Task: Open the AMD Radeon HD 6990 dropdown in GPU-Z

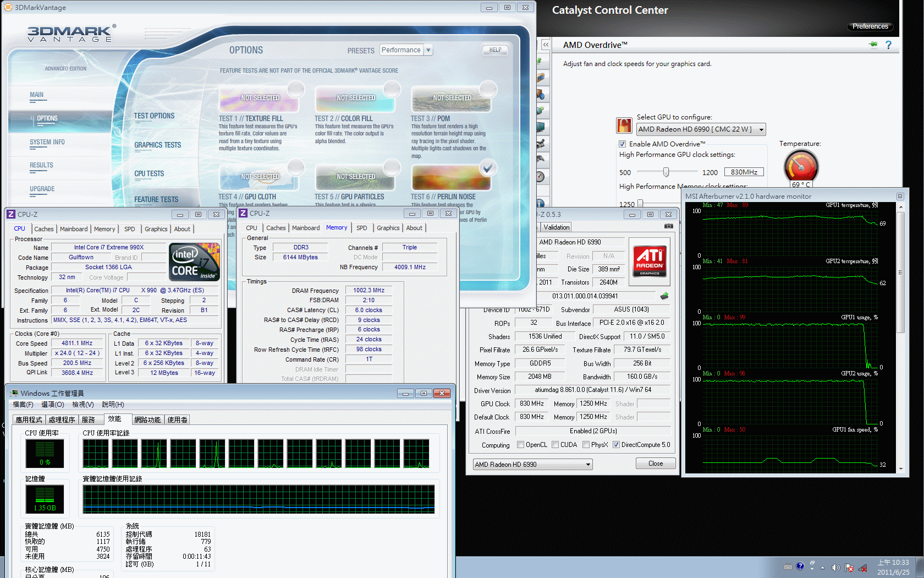Action: 532,465
